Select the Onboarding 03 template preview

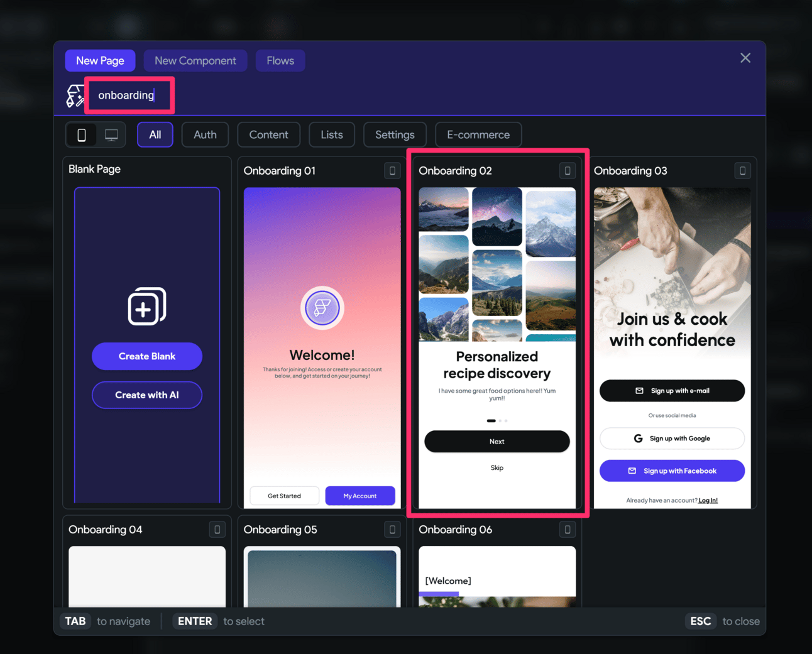672,347
